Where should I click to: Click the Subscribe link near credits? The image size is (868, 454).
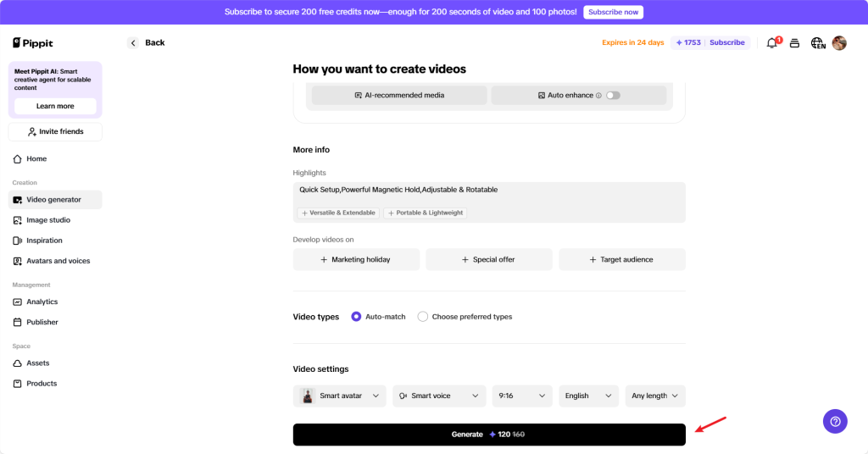coord(726,42)
